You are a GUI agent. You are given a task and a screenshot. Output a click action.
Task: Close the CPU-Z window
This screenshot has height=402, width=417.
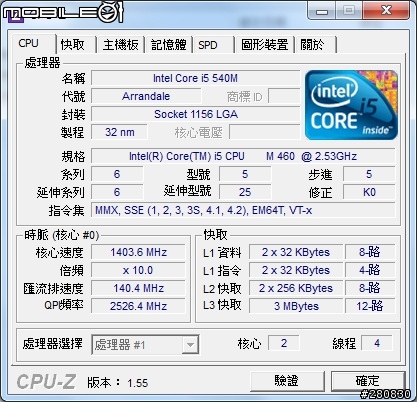(386, 11)
